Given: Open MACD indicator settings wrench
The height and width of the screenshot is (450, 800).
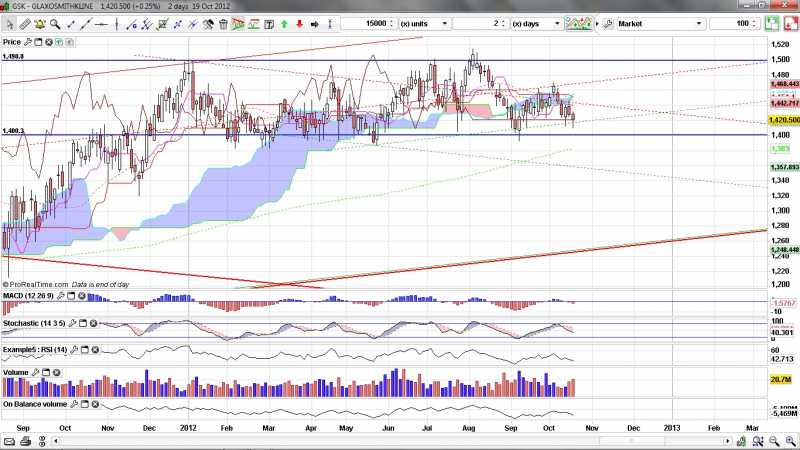Looking at the screenshot, I should [x=59, y=296].
